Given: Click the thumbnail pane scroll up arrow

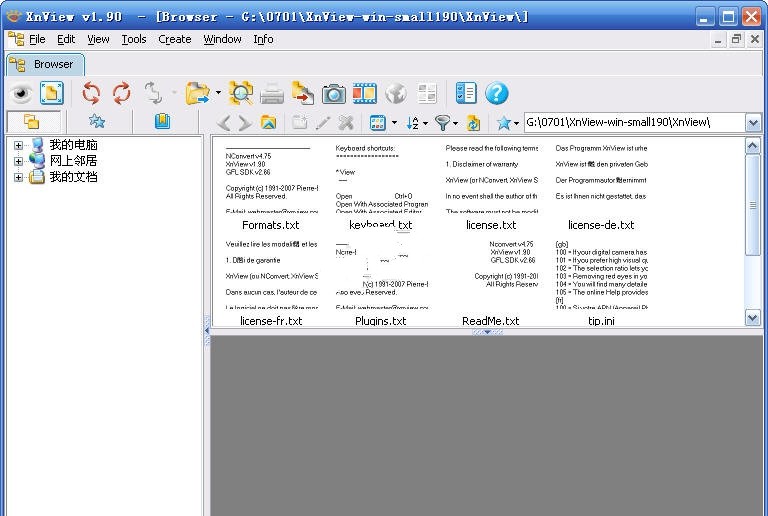Looking at the screenshot, I should 752,145.
